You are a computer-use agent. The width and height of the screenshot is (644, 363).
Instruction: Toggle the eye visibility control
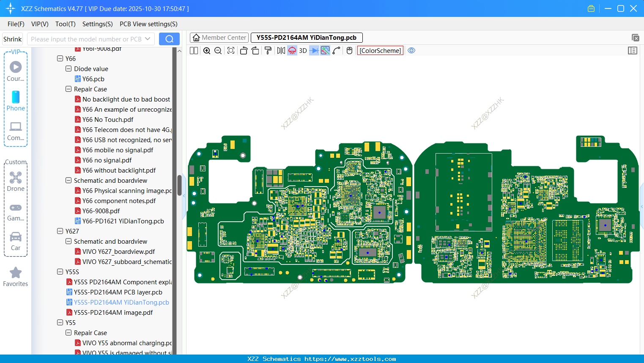click(x=411, y=50)
